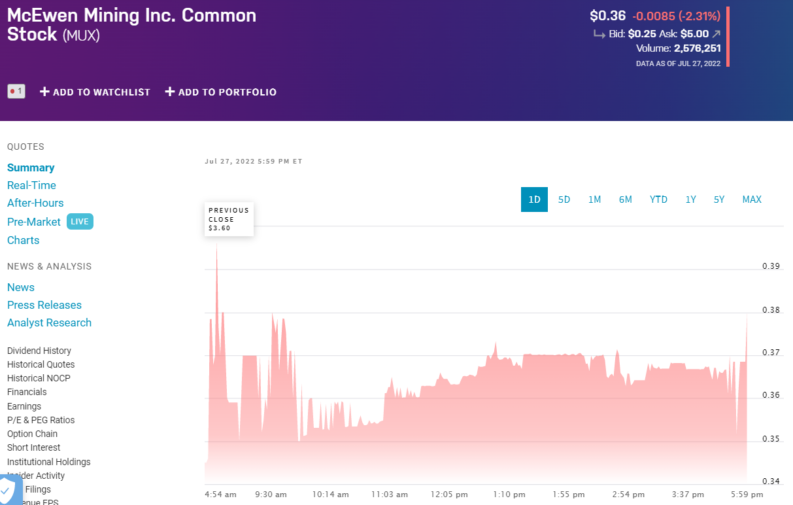Click the LIVE badge next to Pre-Market

(80, 222)
